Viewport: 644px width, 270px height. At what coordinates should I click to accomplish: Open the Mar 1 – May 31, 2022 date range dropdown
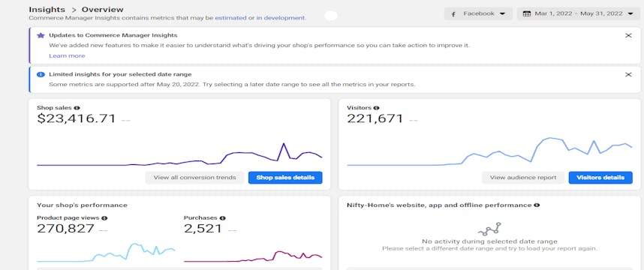point(578,13)
